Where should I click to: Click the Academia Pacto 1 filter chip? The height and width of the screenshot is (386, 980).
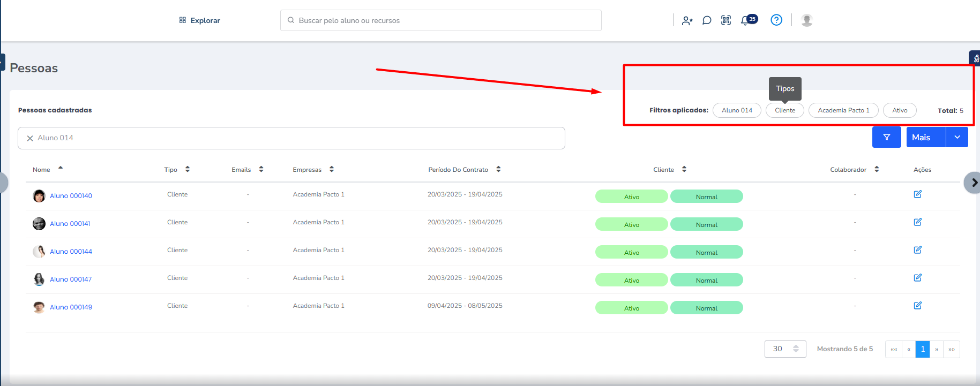click(x=843, y=110)
